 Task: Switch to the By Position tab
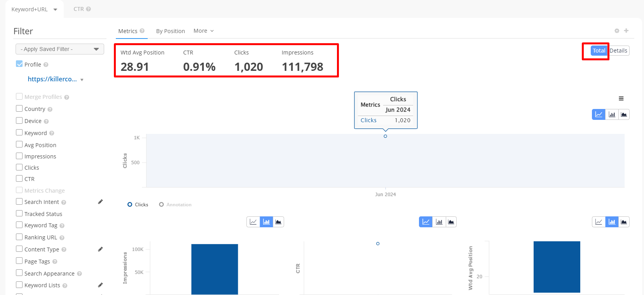pos(170,31)
